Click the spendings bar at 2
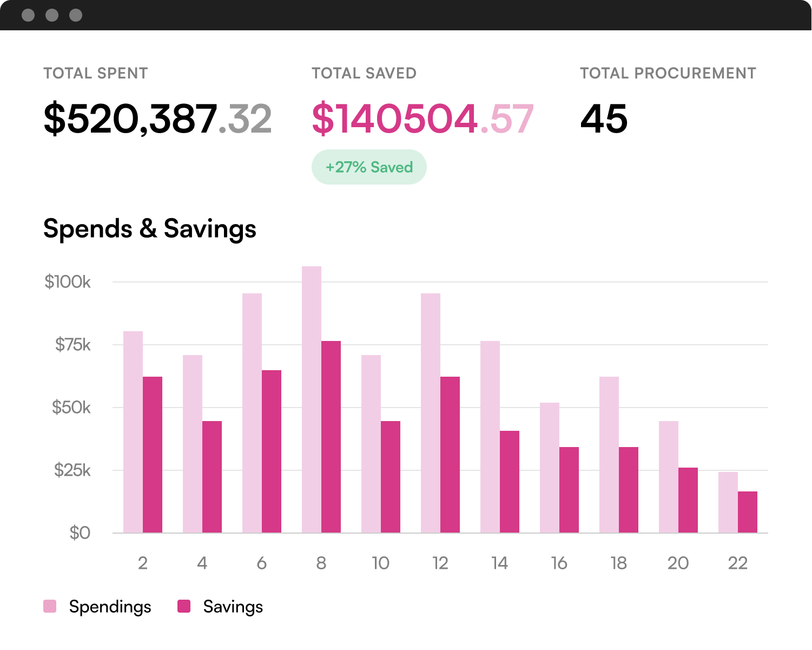 click(133, 432)
